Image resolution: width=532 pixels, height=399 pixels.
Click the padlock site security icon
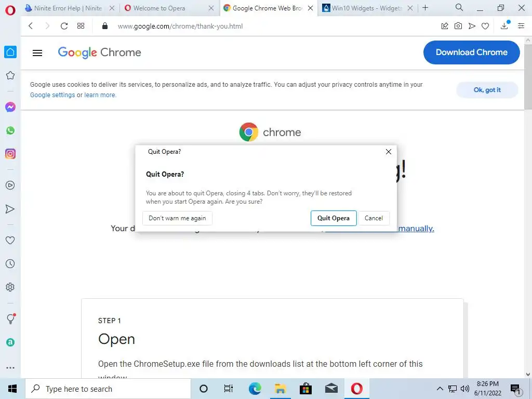[x=105, y=26]
